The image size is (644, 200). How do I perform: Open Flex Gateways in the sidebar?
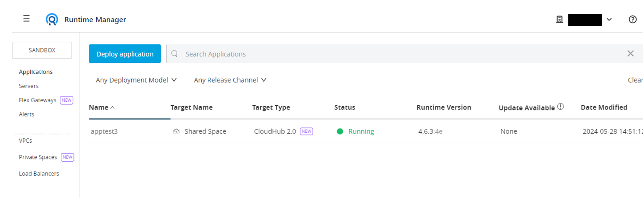pyautogui.click(x=38, y=100)
